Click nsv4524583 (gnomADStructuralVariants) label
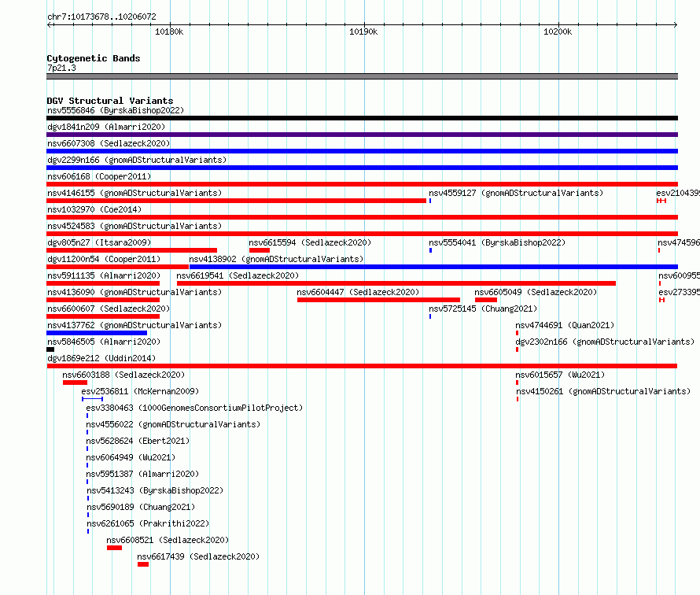This screenshot has width=700, height=595. coord(134,226)
